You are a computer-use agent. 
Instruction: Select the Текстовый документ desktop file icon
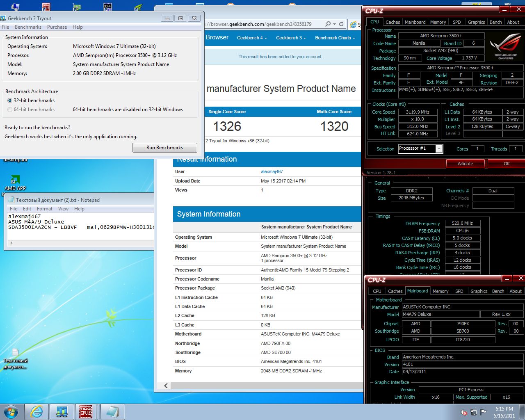pyautogui.click(x=15, y=358)
